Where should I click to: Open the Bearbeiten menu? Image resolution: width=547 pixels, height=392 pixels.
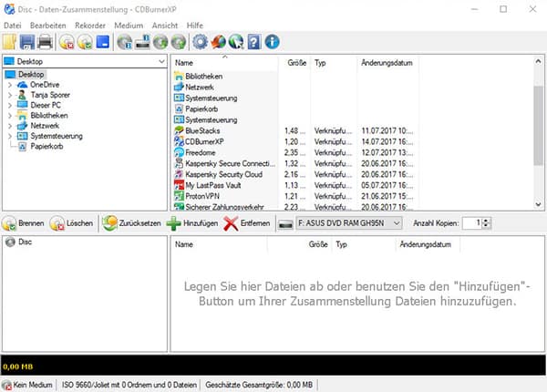coord(47,26)
